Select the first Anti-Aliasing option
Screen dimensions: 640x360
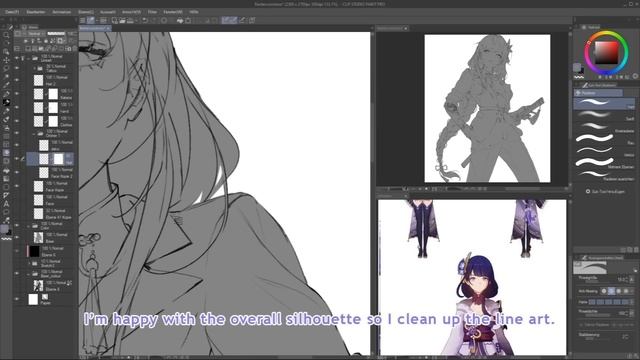pos(604,291)
